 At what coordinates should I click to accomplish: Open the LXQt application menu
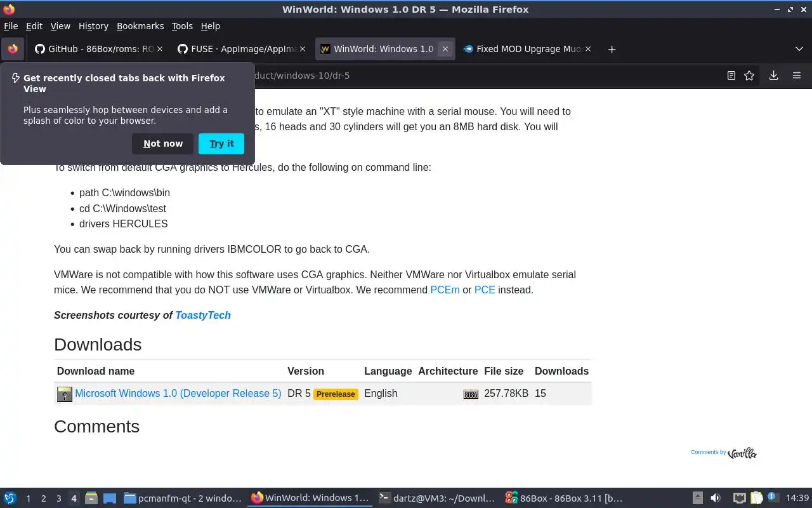[x=10, y=498]
